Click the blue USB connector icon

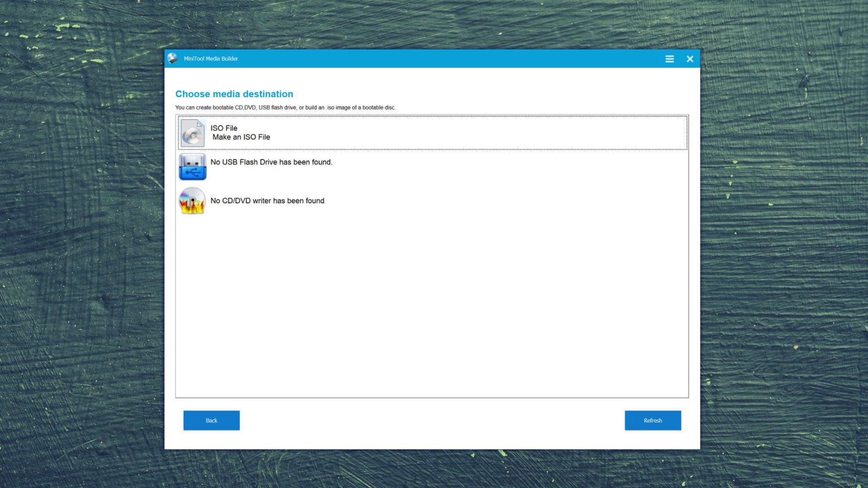(192, 167)
